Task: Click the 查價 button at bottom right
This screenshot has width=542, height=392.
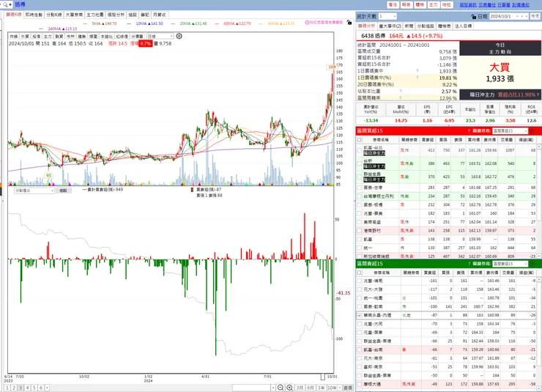Action: click(348, 388)
